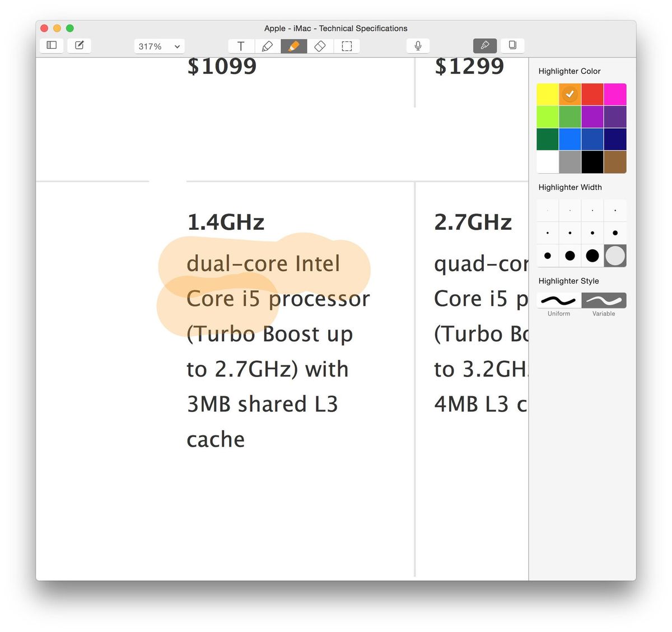Image resolution: width=672 pixels, height=632 pixels.
Task: Expand the 317% zoom selector
Action: click(159, 47)
